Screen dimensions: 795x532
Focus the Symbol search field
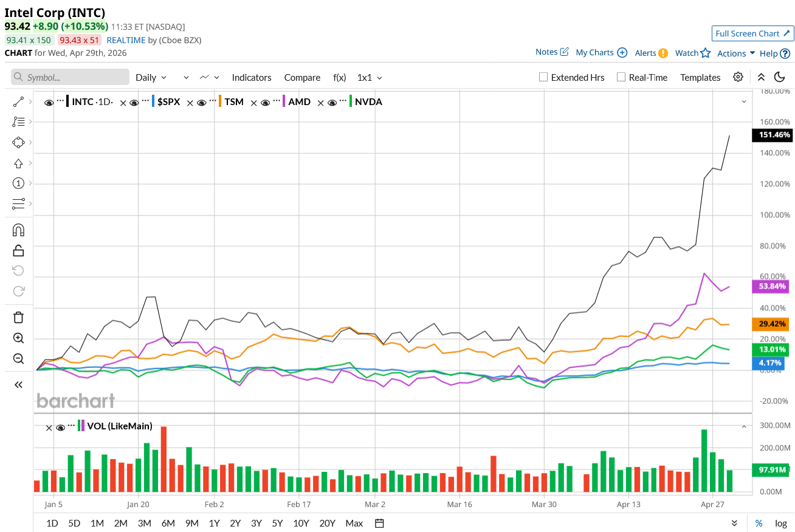tap(70, 77)
